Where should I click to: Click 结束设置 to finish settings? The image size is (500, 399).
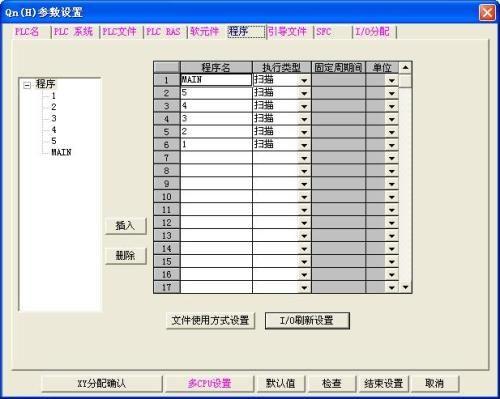pos(384,383)
